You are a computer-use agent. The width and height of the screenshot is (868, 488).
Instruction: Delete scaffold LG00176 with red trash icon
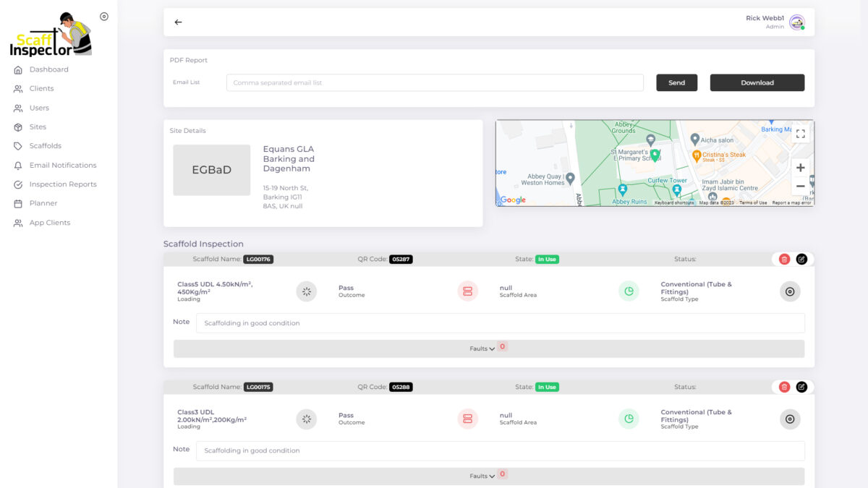(x=784, y=259)
